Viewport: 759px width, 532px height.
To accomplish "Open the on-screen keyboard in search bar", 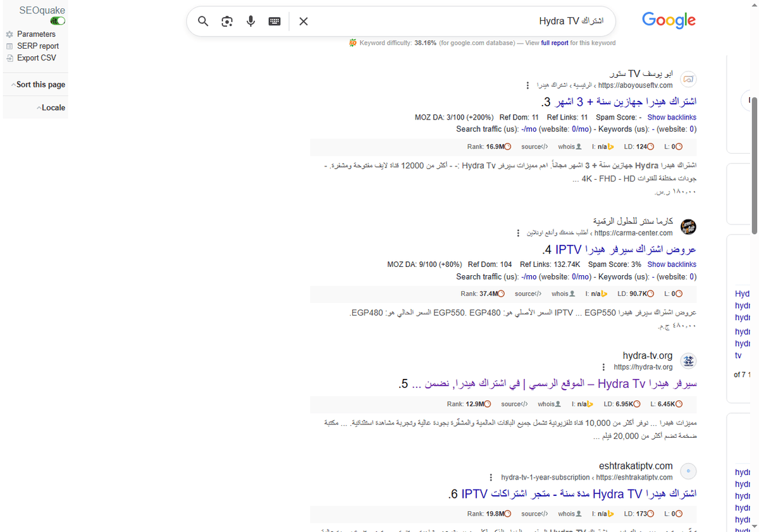I will (x=274, y=21).
